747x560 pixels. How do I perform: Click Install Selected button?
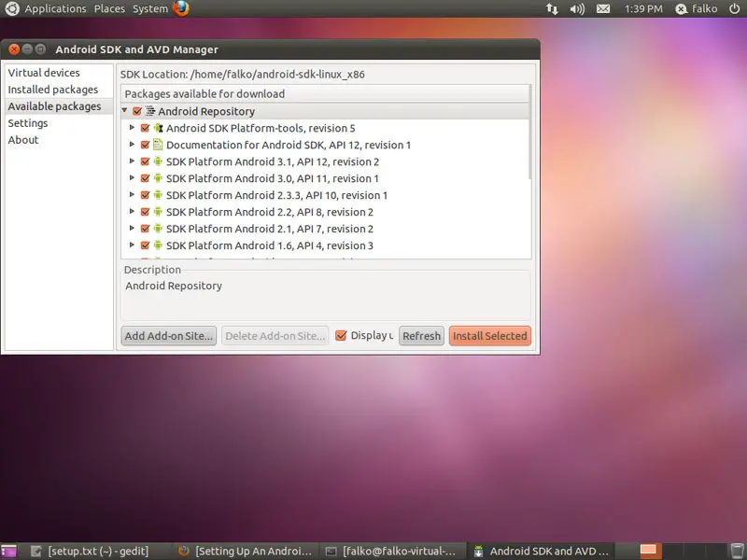[489, 336]
